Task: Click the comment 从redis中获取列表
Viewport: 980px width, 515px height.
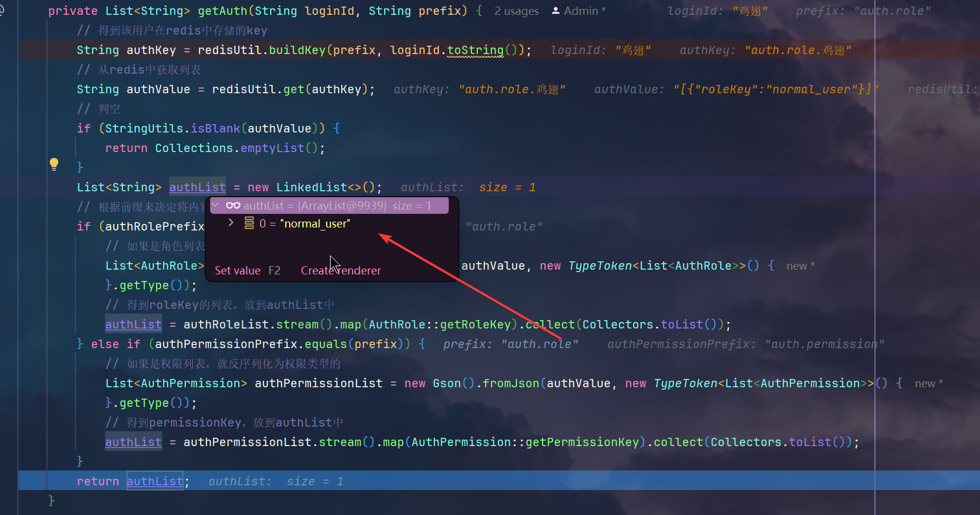Action: [139, 69]
